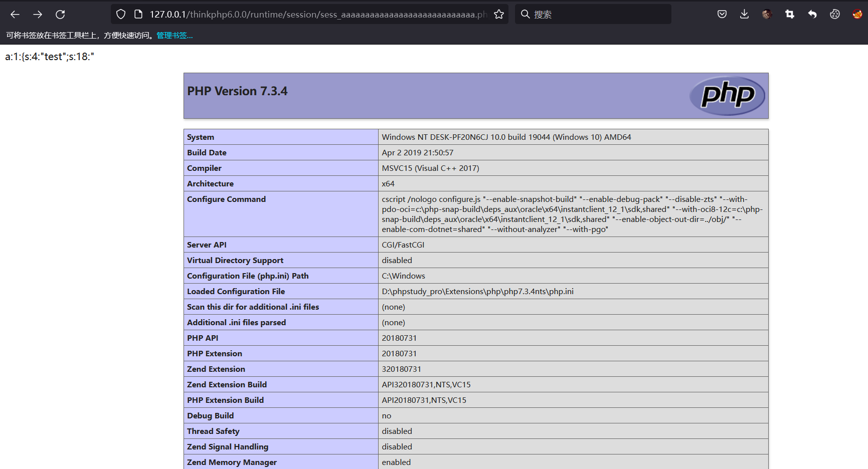
Task: Click the undo arrow toolbar icon
Action: (812, 15)
